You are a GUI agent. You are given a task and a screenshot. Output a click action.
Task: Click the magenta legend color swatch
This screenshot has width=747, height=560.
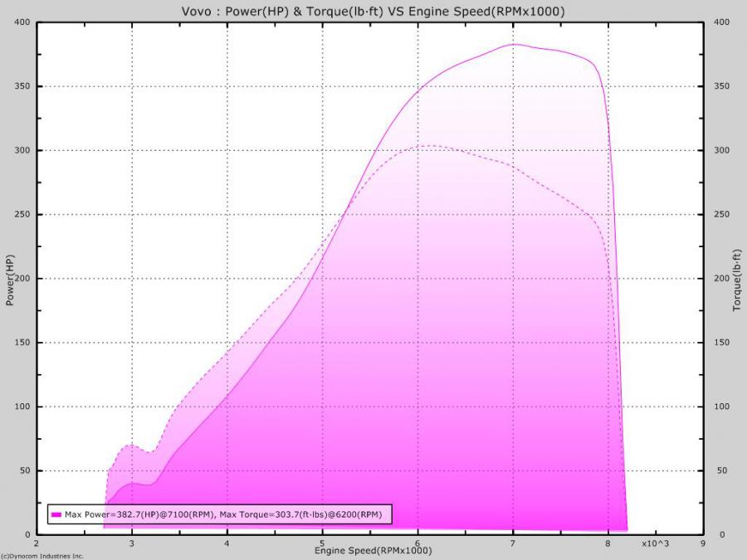click(56, 514)
